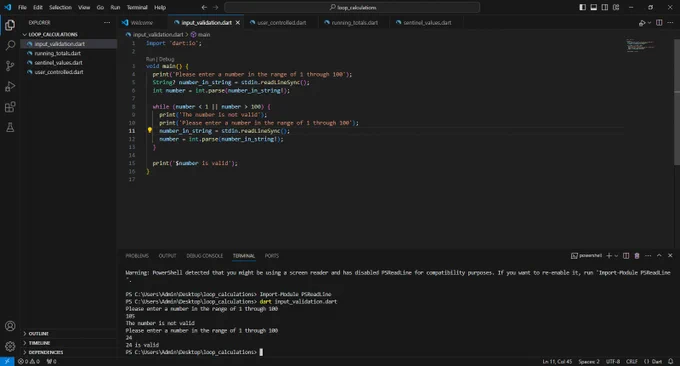This screenshot has width=680, height=366.
Task: Open the View menu
Action: tap(84, 7)
